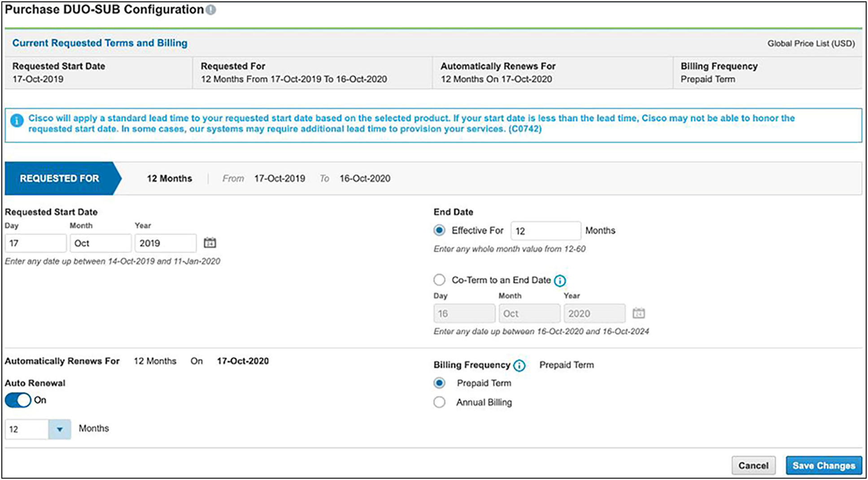Click the Co-Term Day field showing 16

click(465, 314)
